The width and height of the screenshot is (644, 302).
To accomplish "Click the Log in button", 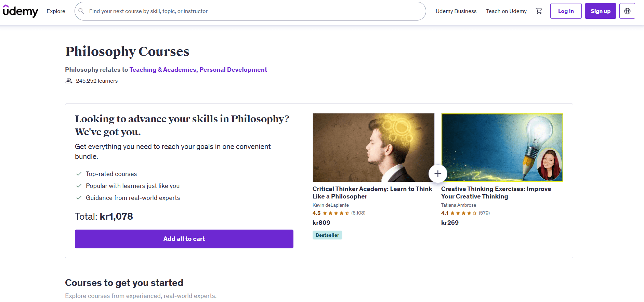I will coord(566,11).
